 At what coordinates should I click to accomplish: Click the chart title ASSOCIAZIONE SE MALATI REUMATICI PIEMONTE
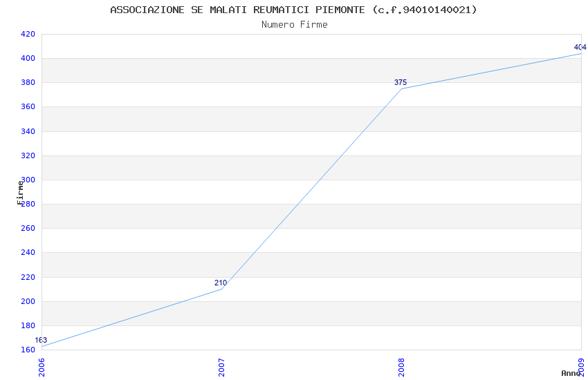click(293, 10)
